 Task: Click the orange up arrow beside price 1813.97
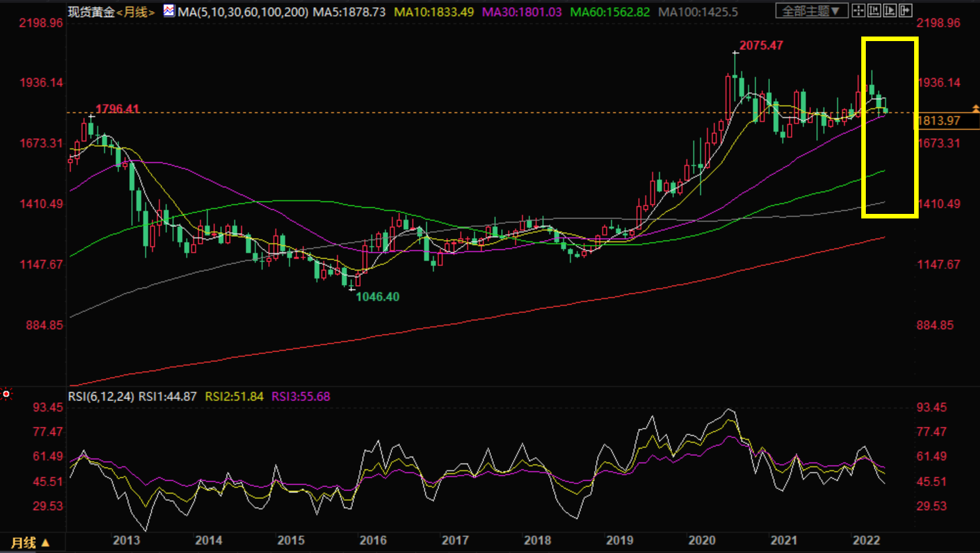point(975,108)
